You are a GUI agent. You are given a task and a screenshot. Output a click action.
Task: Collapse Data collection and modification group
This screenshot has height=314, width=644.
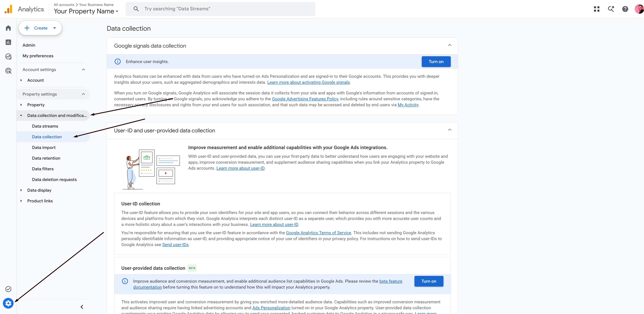21,116
